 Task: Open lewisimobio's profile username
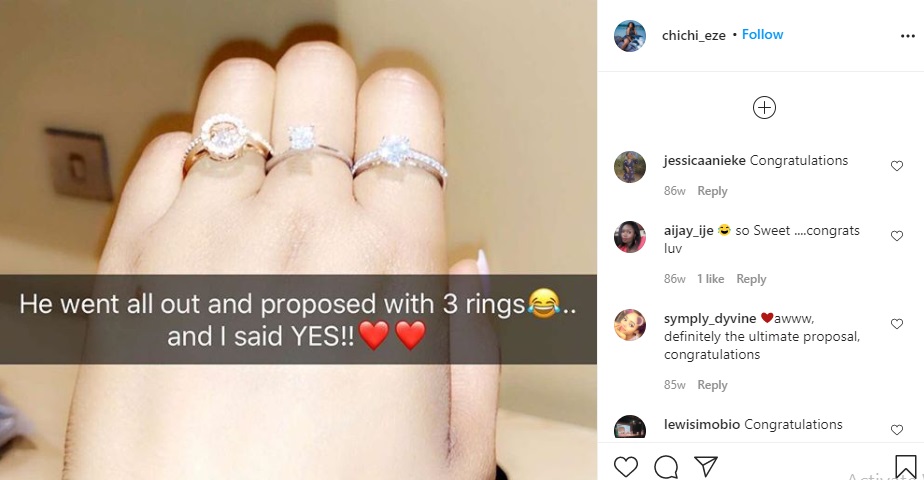(x=702, y=425)
